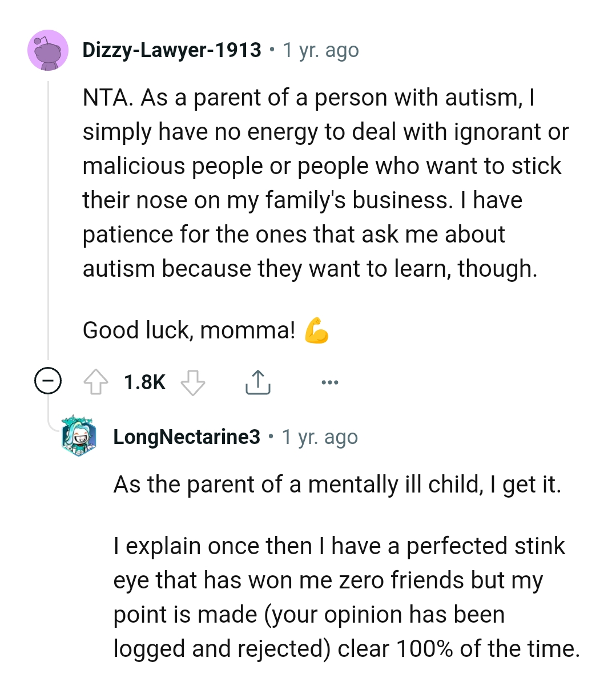Toggle the upvote state on the comment
The image size is (616, 682).
click(x=96, y=382)
